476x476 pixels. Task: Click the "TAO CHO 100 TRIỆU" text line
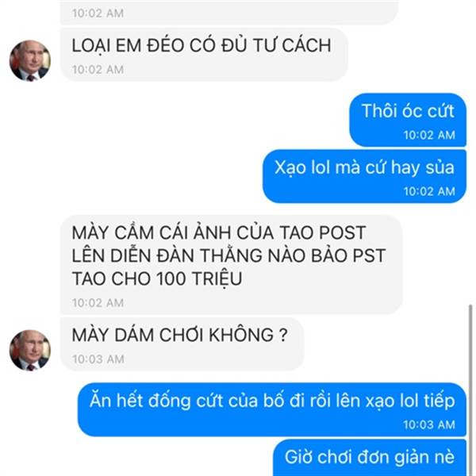[157, 278]
